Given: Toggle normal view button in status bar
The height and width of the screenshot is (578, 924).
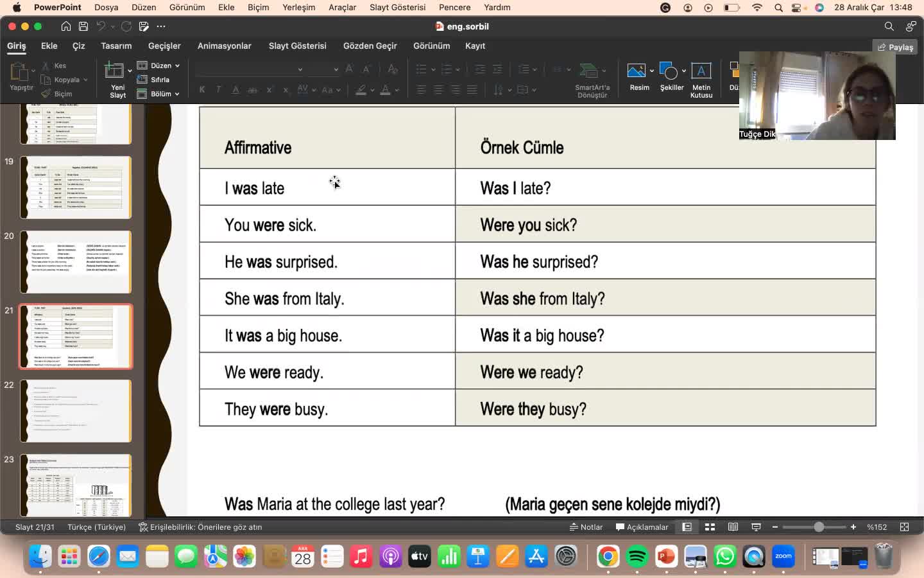Looking at the screenshot, I should 687,527.
